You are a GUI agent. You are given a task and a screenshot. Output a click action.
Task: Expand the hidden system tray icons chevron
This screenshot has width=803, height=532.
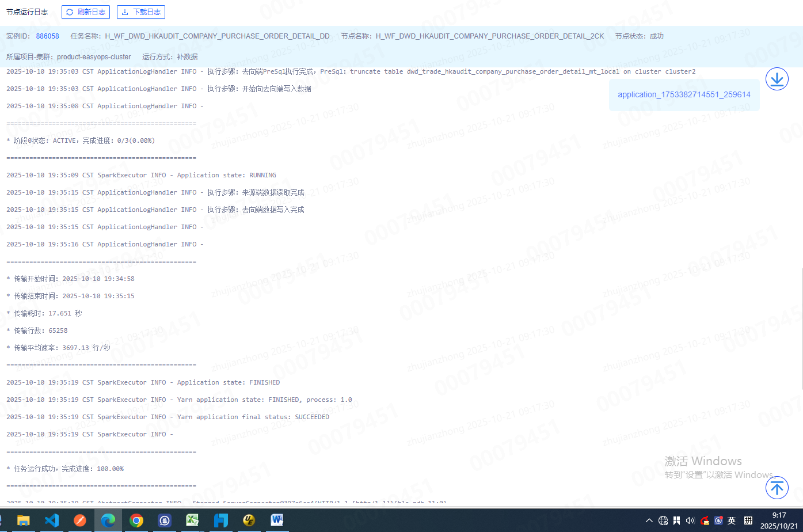click(649, 521)
